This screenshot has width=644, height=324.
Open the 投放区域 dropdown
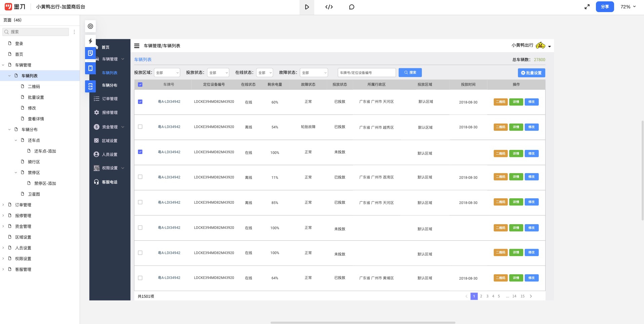[x=167, y=73]
